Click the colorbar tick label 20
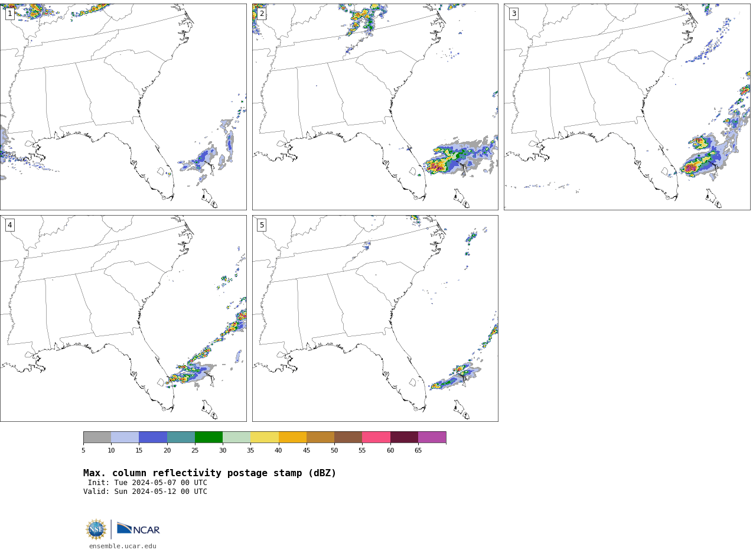756x553 pixels. click(x=167, y=451)
